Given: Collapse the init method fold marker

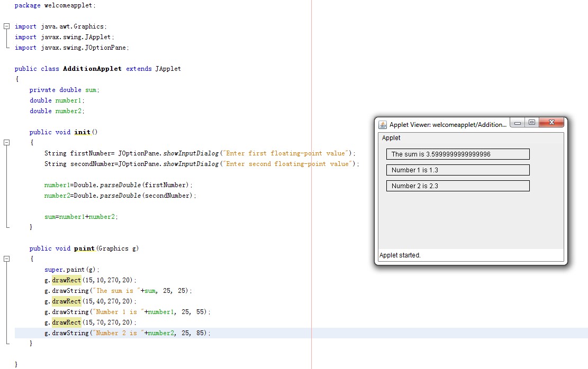Looking at the screenshot, I should point(6,142).
